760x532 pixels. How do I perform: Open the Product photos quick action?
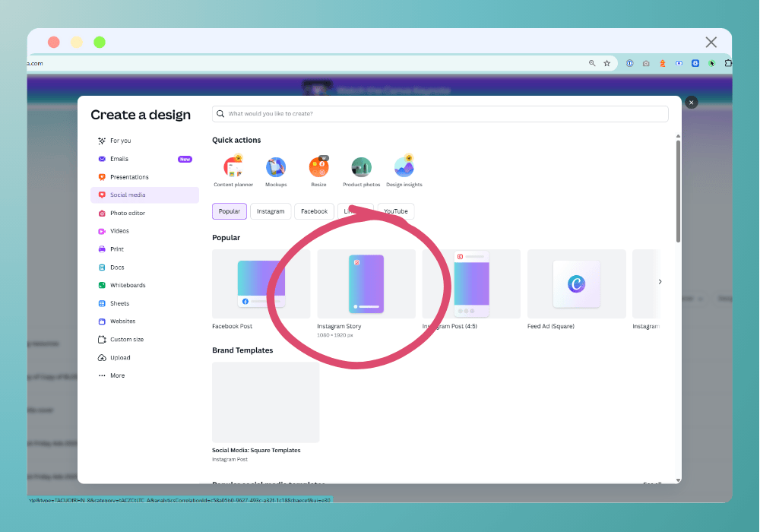coord(361,171)
